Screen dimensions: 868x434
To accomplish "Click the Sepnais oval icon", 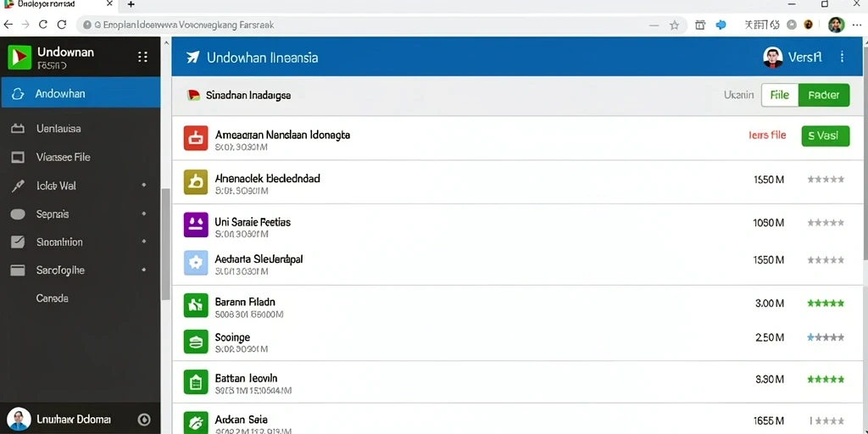I will [x=18, y=214].
